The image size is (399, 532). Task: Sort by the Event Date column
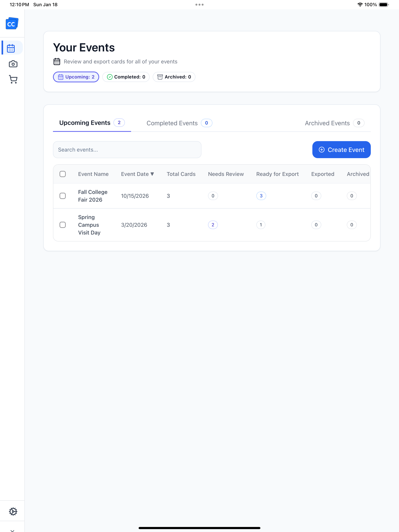tap(137, 174)
